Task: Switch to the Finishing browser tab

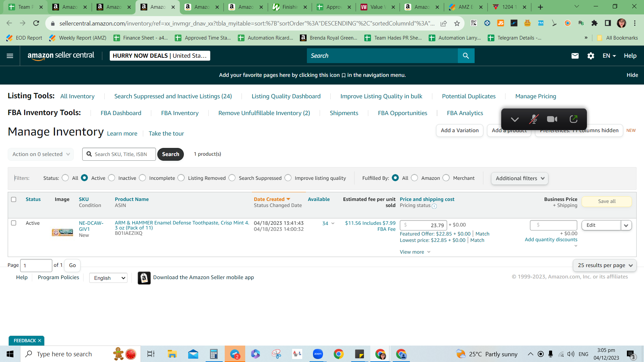Action: (290, 7)
